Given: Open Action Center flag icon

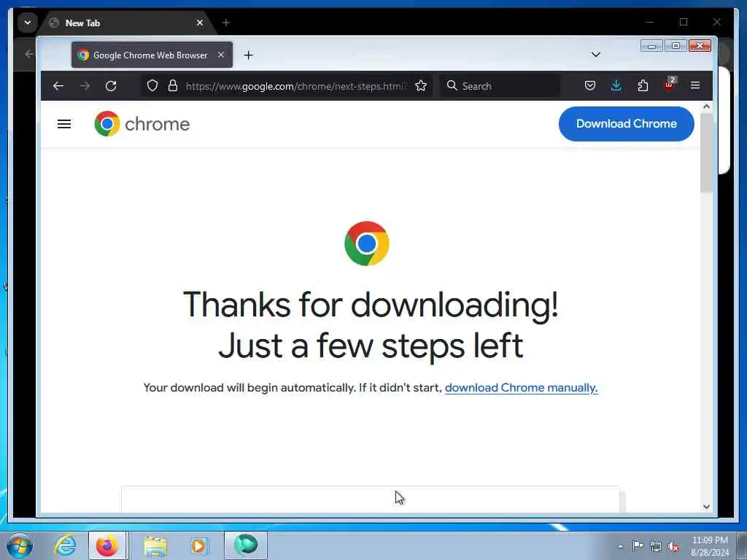Looking at the screenshot, I should pos(638,545).
